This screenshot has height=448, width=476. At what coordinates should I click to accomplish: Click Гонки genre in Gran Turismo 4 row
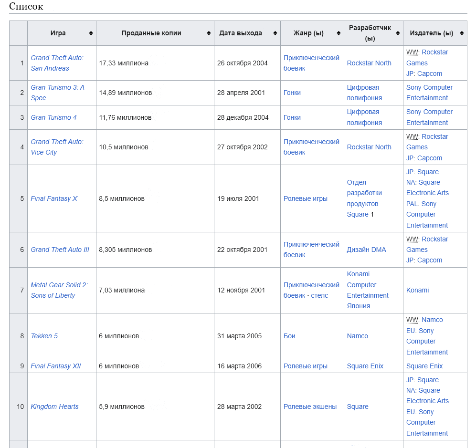292,118
